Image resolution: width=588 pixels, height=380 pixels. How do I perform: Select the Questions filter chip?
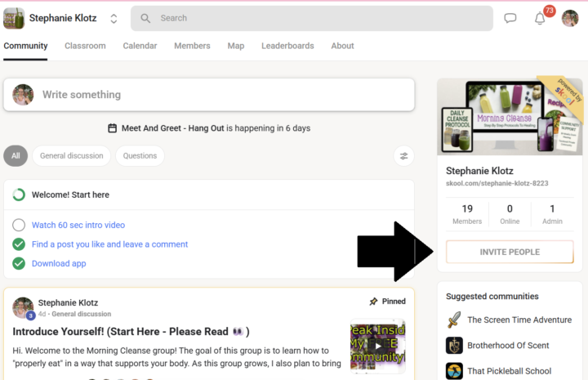coord(140,156)
